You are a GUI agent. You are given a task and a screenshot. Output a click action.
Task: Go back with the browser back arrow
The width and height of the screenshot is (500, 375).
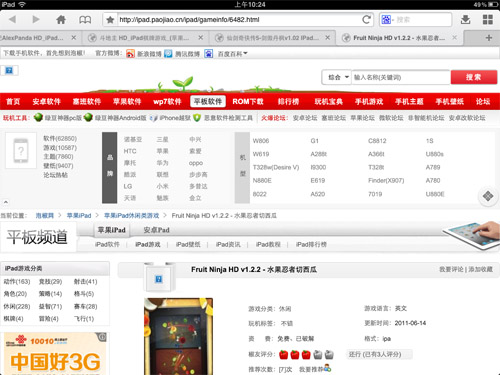[x=12, y=19]
